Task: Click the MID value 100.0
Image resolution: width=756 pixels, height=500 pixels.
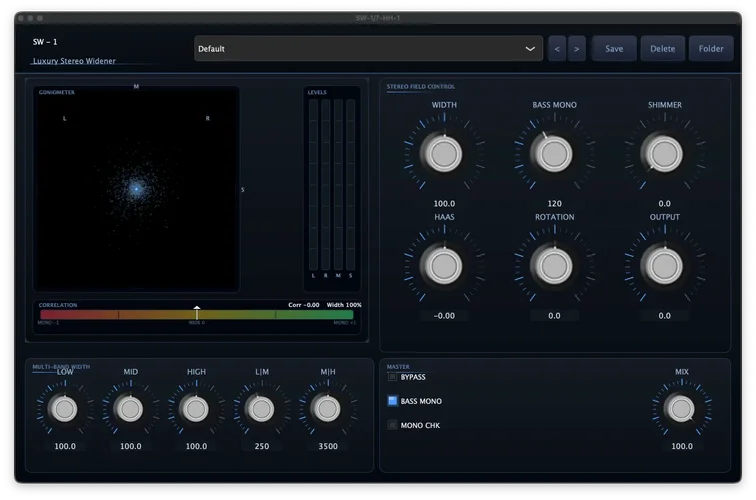Action: [x=130, y=446]
